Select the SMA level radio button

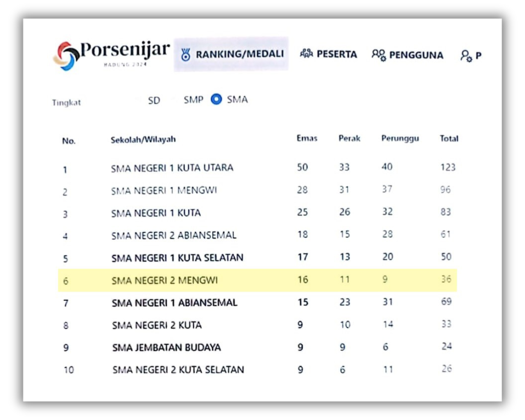coord(217,99)
